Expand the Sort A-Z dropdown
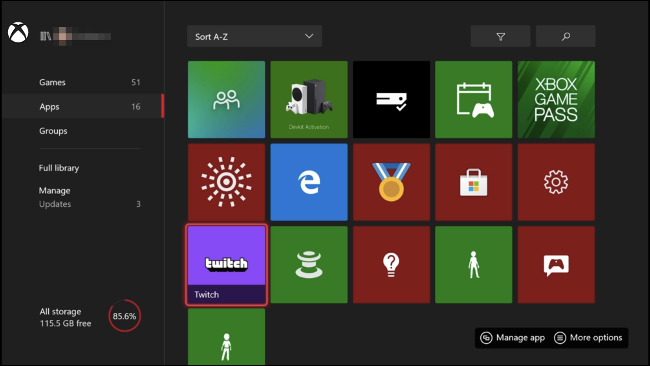The height and width of the screenshot is (366, 650). pos(254,36)
